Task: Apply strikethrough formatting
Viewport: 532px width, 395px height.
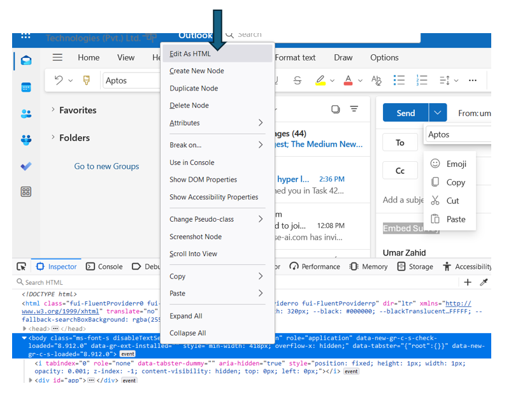Action: 298,80
